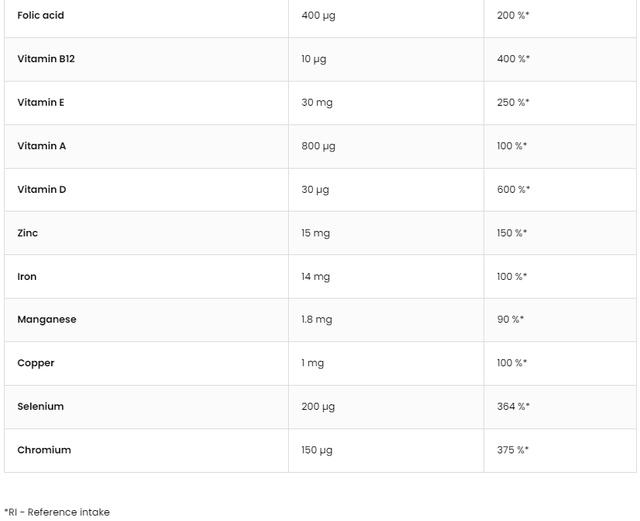Select the 364 %* selenium percentage
The width and height of the screenshot is (640, 521).
pos(513,407)
